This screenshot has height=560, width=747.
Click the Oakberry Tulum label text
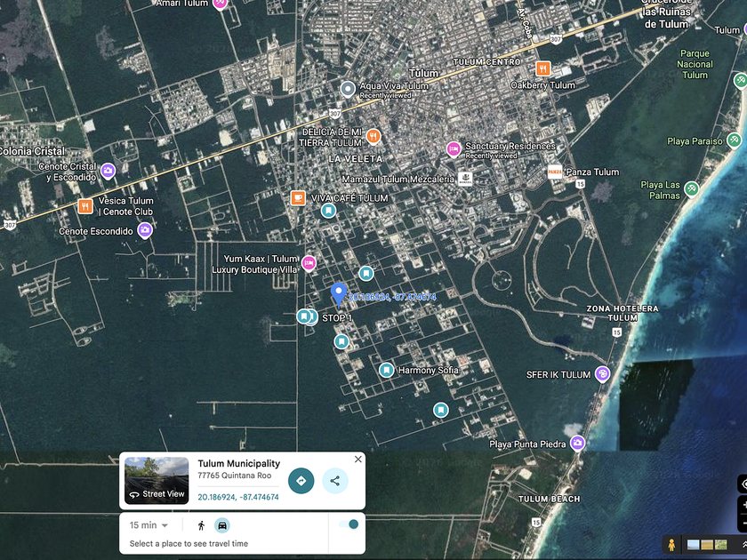(x=542, y=85)
